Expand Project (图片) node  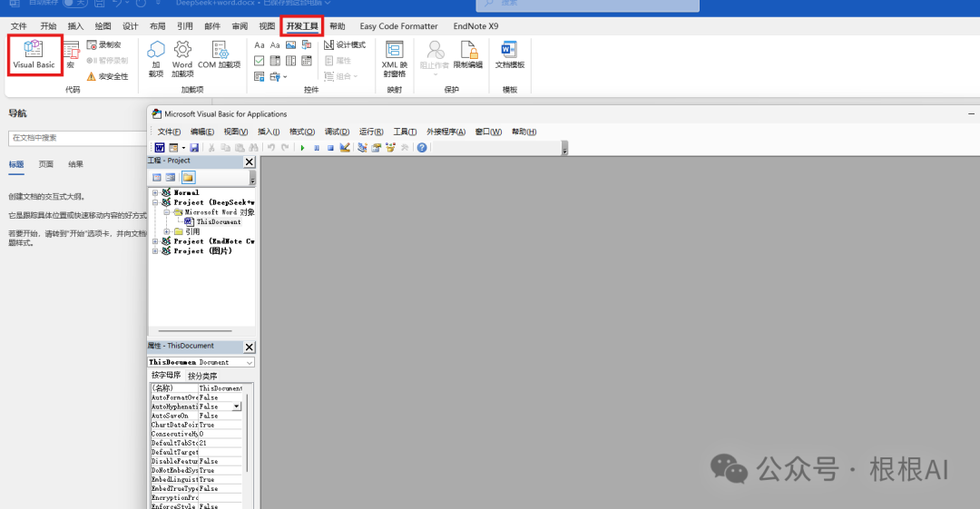(156, 250)
